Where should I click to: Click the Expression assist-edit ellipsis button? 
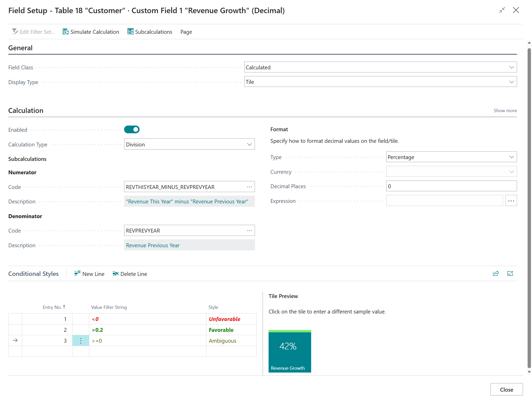511,201
